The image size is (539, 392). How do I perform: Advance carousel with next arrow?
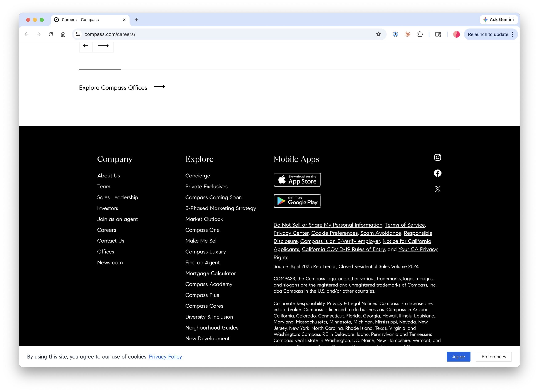point(103,46)
